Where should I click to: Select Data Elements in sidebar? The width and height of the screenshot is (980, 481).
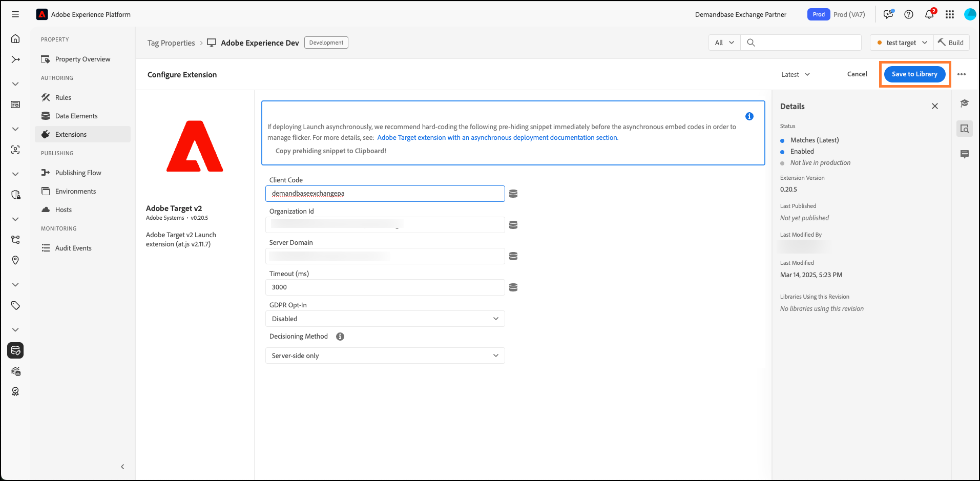pyautogui.click(x=76, y=116)
